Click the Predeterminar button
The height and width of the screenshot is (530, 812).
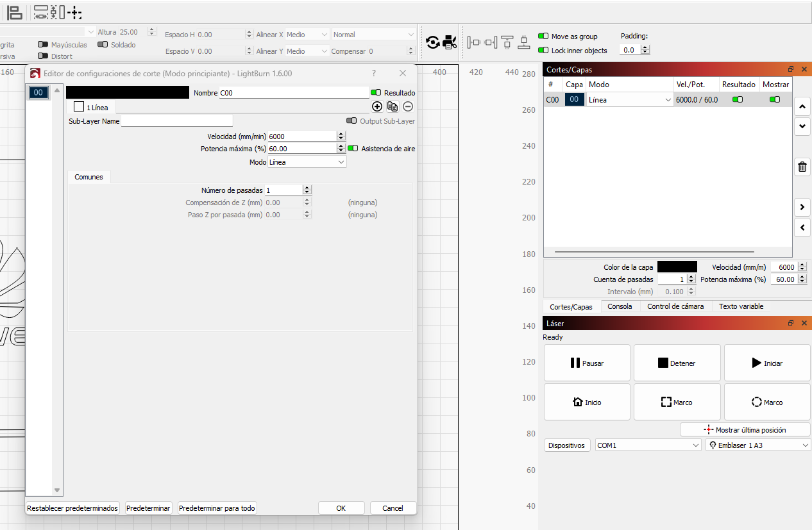point(148,508)
